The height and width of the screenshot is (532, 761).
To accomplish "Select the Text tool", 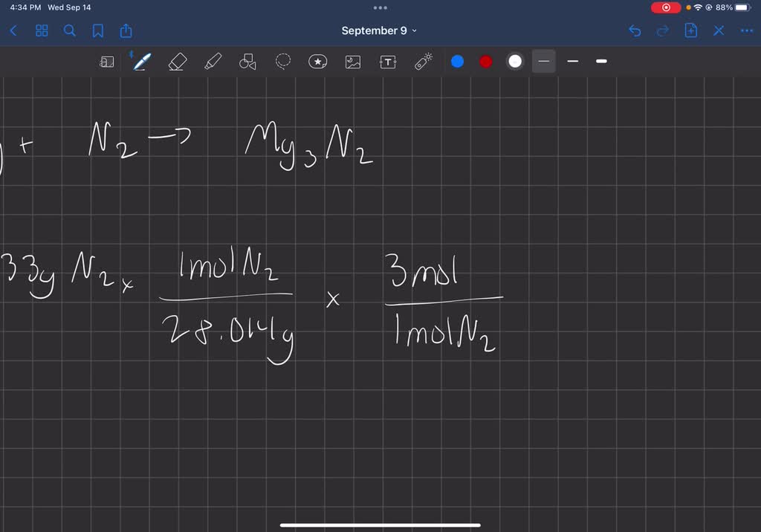I will click(x=388, y=62).
